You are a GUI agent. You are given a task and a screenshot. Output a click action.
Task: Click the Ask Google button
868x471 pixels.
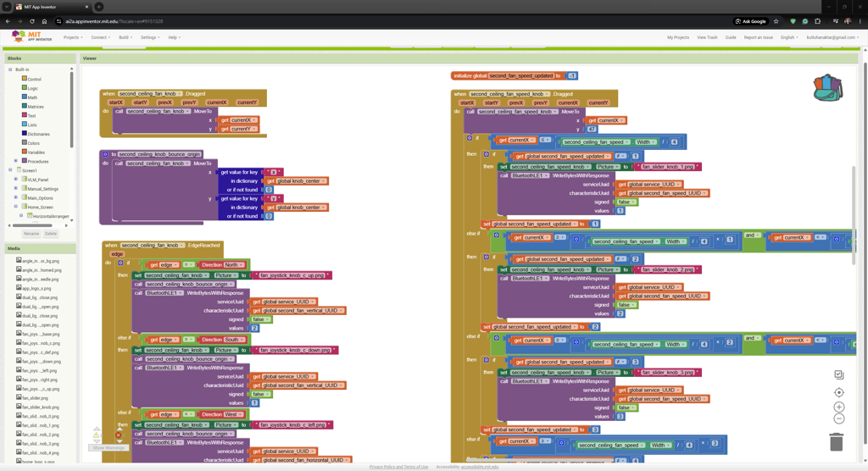[x=751, y=21]
